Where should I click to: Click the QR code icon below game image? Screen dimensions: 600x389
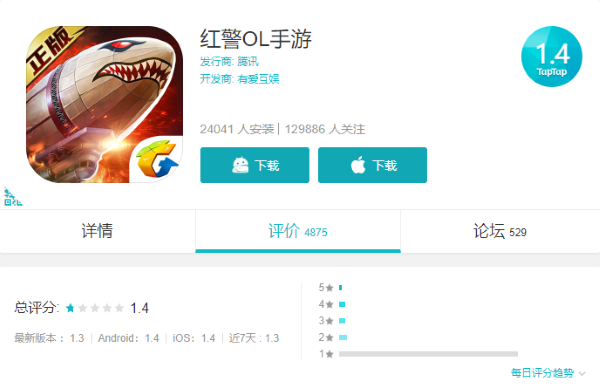pos(12,197)
